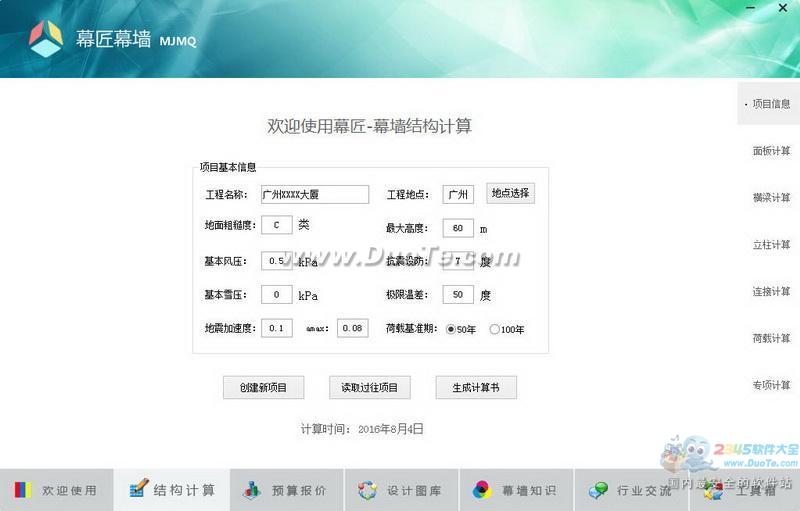The width and height of the screenshot is (800, 511).
Task: Open 立柱计算 in the right sidebar
Action: tap(771, 244)
